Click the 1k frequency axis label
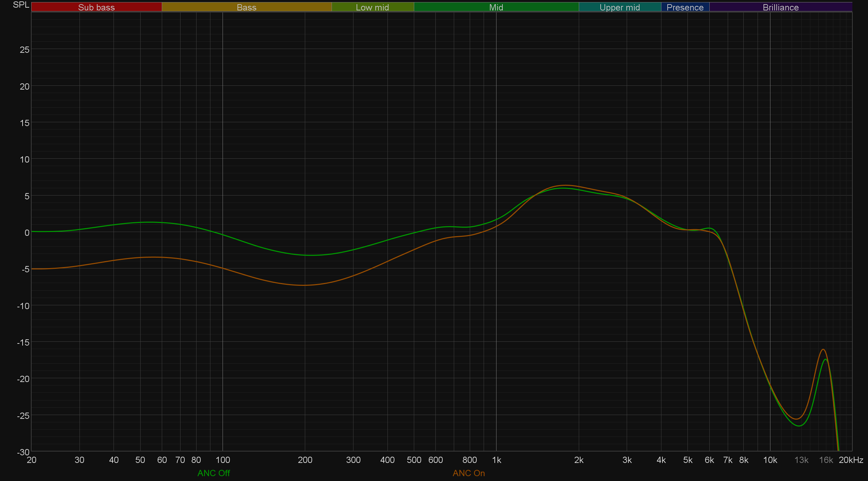Screen dimensions: 868x481 click(496, 460)
